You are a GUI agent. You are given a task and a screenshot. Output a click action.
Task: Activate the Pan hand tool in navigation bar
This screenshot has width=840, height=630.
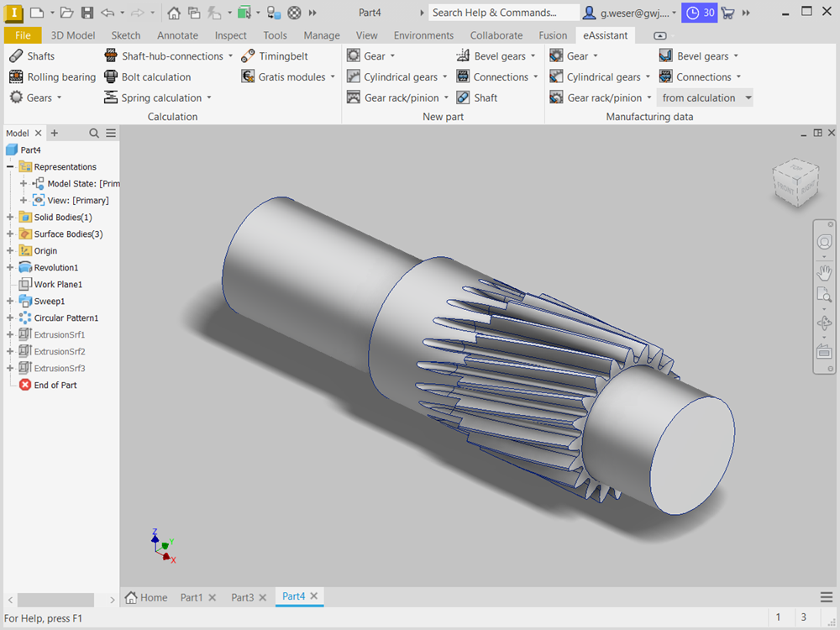pos(824,272)
